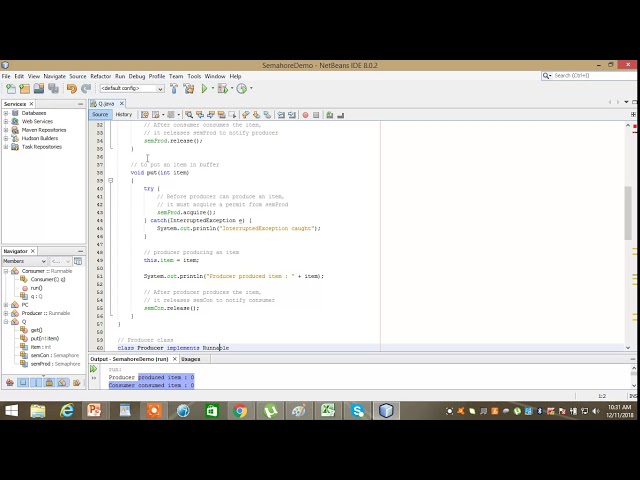This screenshot has width=640, height=480.
Task: Expand the Maven Repositories node
Action: [x=6, y=130]
